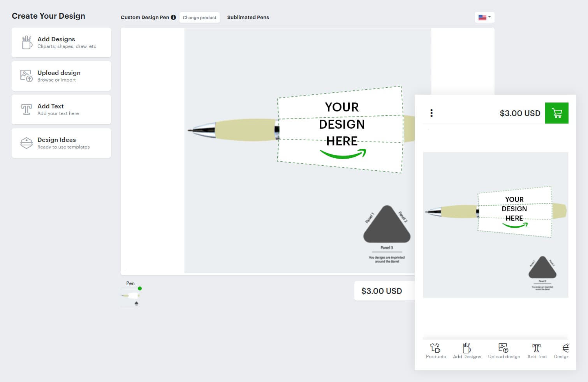
Task: Expand the flag selector chevron
Action: pyautogui.click(x=489, y=17)
